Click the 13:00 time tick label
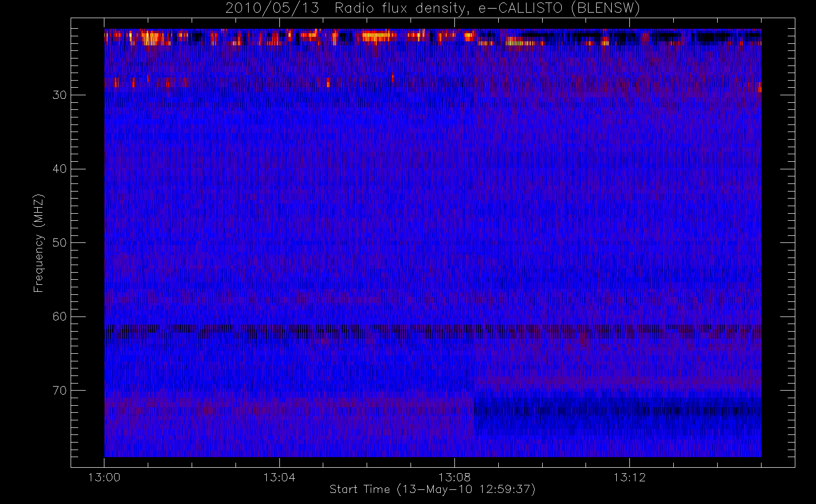Image resolution: width=816 pixels, height=504 pixels. click(104, 477)
